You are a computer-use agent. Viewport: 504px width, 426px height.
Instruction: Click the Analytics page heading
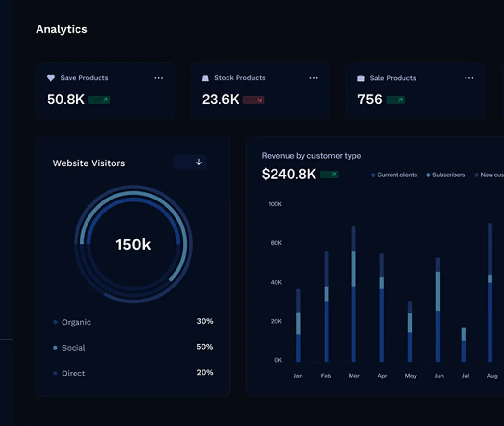point(62,29)
